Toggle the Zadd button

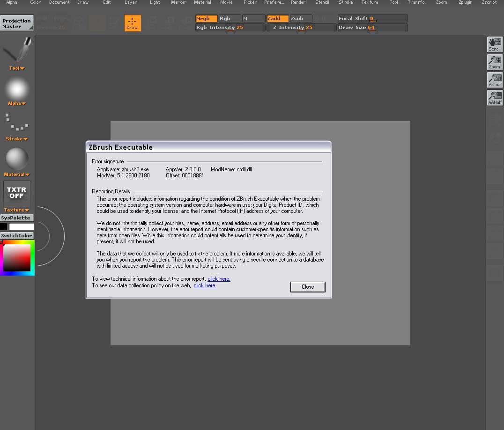[x=278, y=19]
